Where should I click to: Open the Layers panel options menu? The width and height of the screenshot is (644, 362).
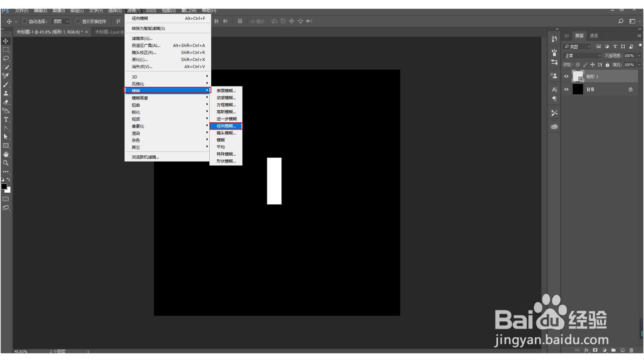[639, 36]
